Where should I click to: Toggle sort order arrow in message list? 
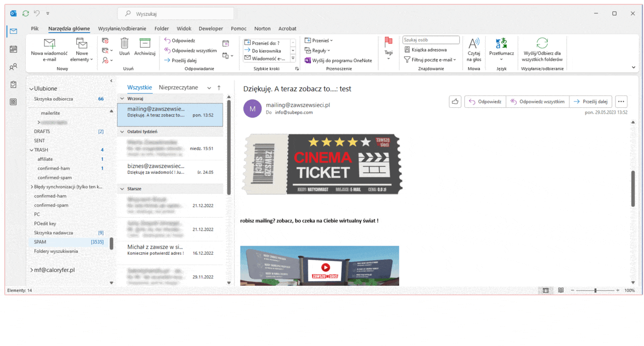click(219, 87)
